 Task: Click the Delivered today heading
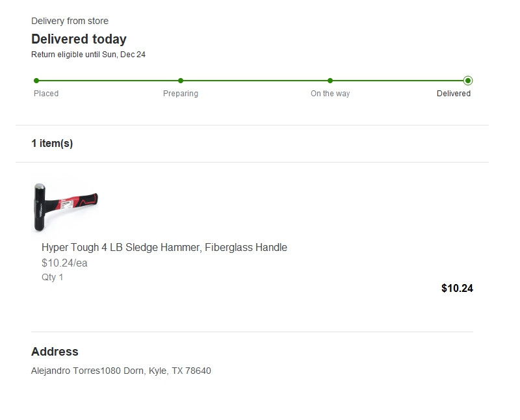79,39
